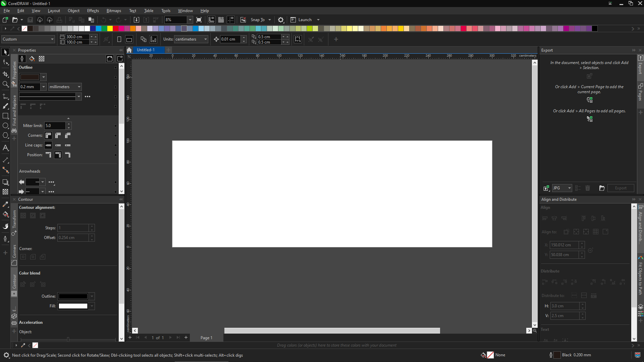Click the Full-Screen Preview icon
Viewport: 644px width, 362px height.
(199, 20)
